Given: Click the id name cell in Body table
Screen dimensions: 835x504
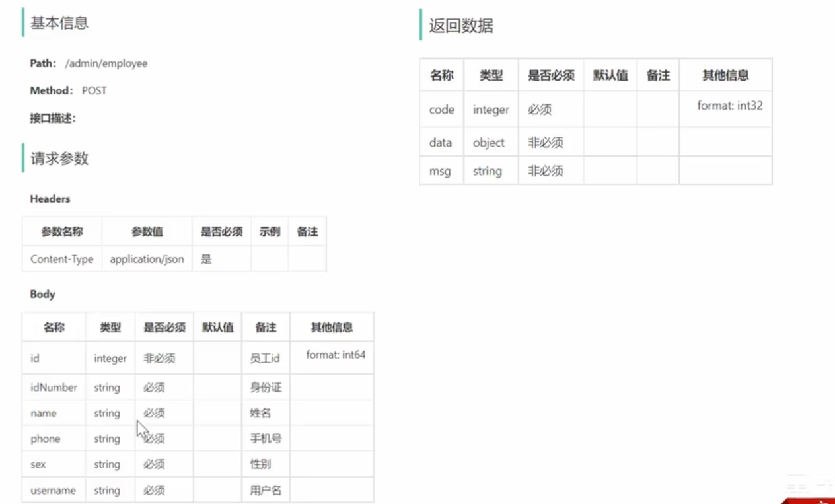Looking at the screenshot, I should tap(54, 358).
